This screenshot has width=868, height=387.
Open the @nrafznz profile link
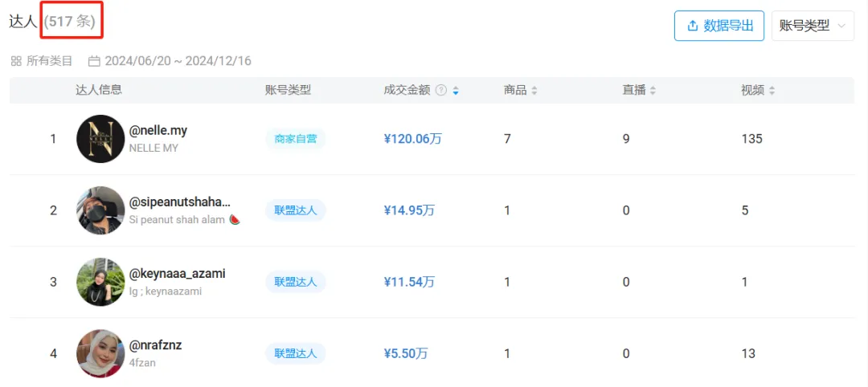click(156, 346)
